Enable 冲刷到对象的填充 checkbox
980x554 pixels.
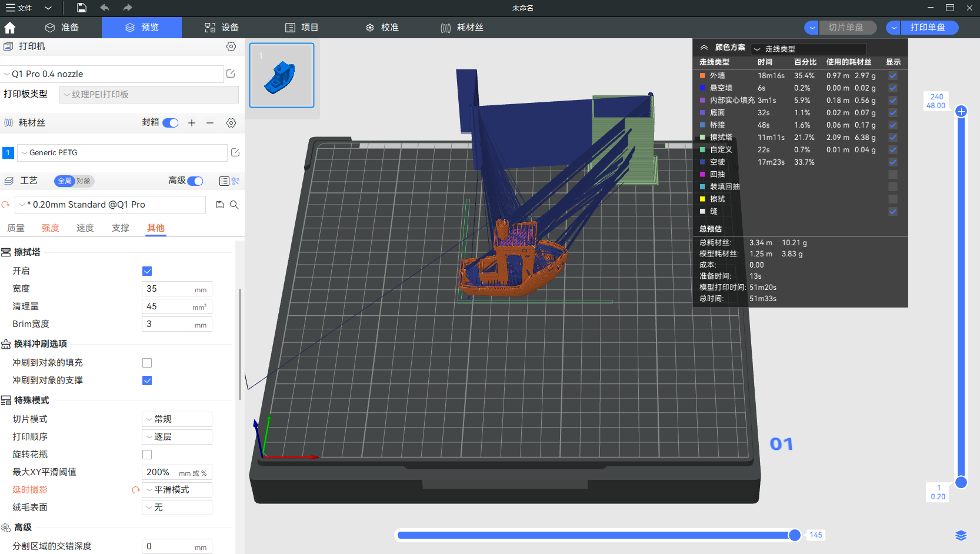[147, 363]
